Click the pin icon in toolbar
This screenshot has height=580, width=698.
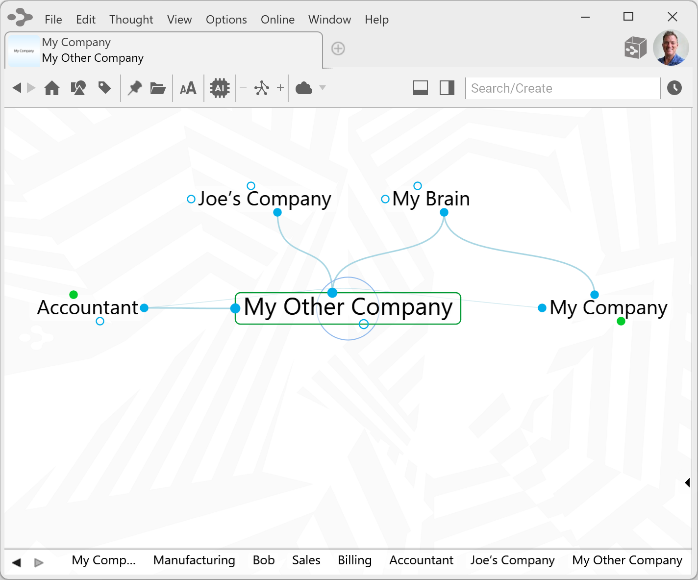(x=134, y=88)
